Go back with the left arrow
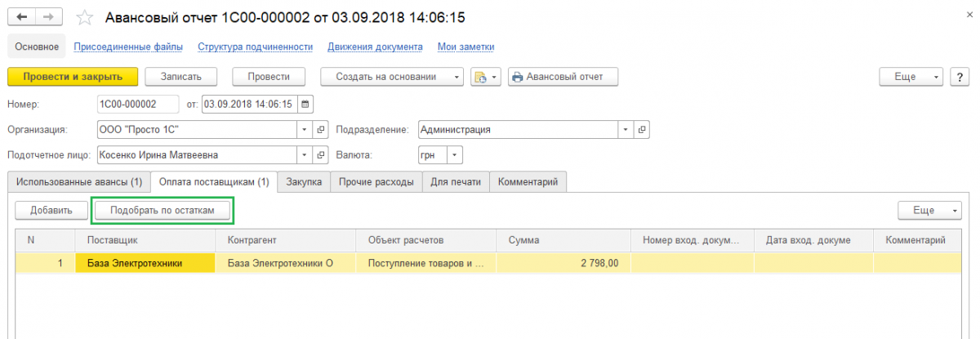This screenshot has width=980, height=339. tap(21, 16)
